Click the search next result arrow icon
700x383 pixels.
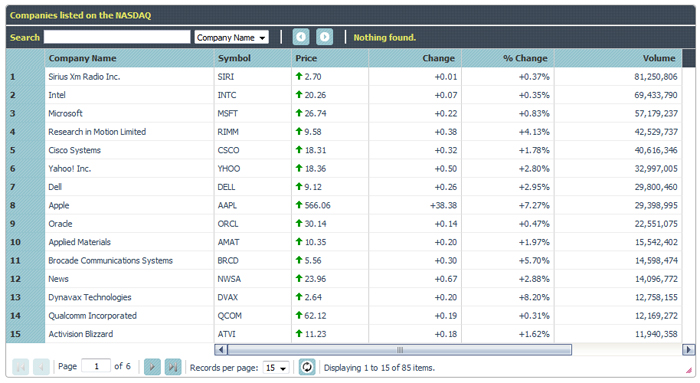pos(325,37)
